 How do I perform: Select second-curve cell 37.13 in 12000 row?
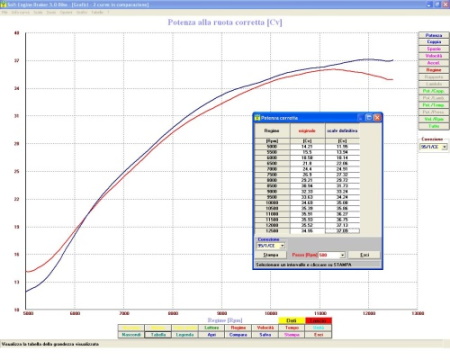pos(342,225)
